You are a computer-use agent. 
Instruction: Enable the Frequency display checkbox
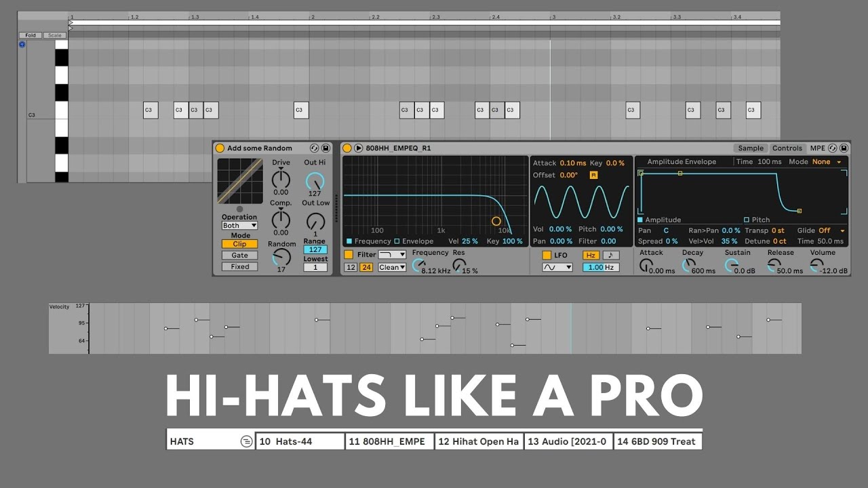tap(349, 241)
